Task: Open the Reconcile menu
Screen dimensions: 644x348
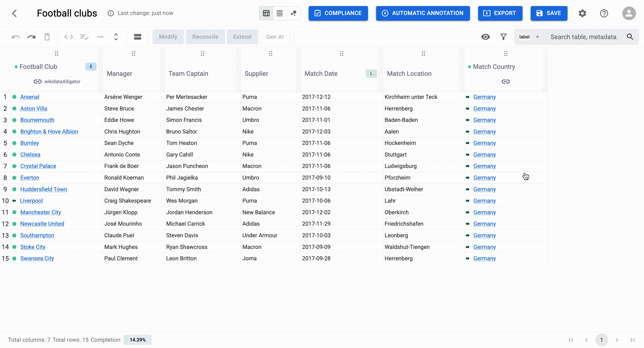Action: [x=205, y=37]
